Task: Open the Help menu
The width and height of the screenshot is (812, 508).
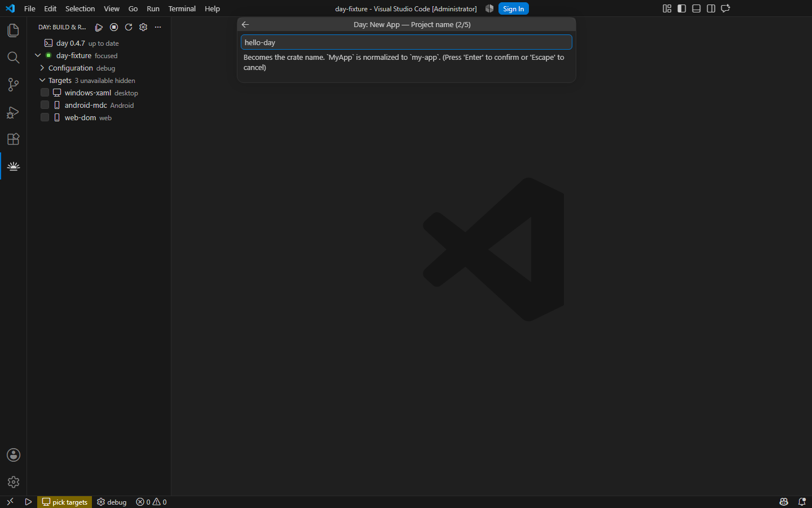Action: [x=212, y=8]
